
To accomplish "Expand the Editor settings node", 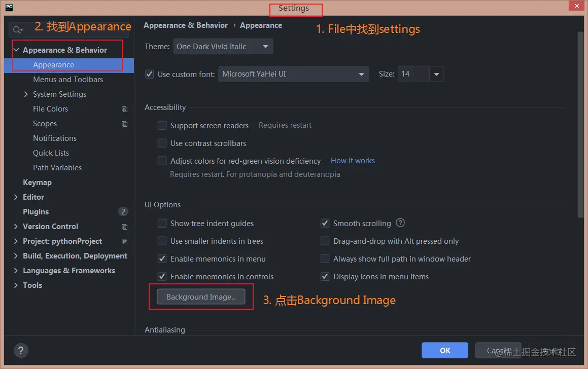I will coord(16,197).
